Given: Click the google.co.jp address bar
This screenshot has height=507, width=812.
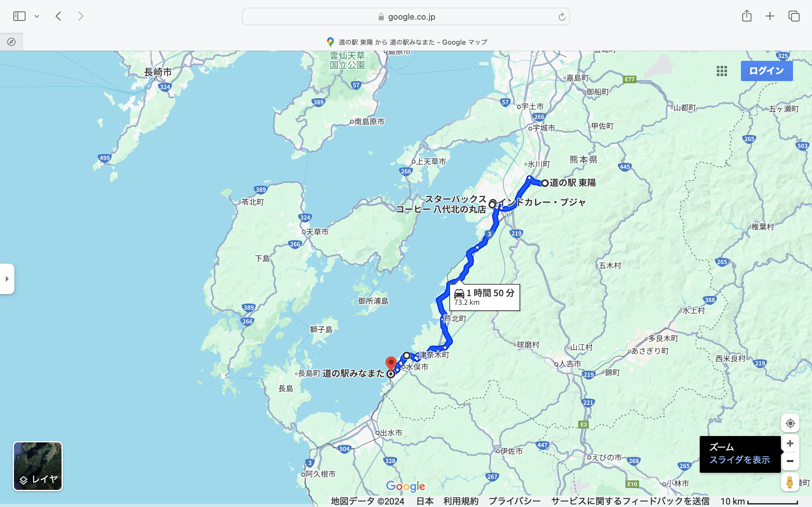Looking at the screenshot, I should (x=406, y=17).
